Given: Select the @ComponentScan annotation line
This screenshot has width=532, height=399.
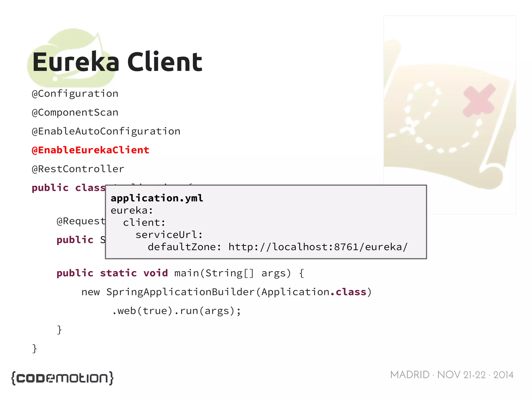Looking at the screenshot, I should pos(75,112).
